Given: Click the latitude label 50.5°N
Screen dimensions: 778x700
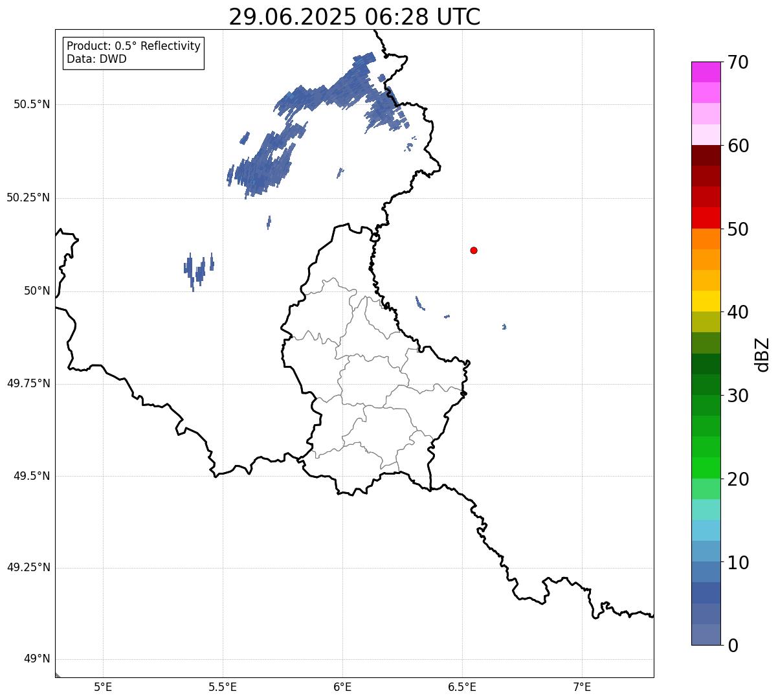Looking at the screenshot, I should [31, 104].
